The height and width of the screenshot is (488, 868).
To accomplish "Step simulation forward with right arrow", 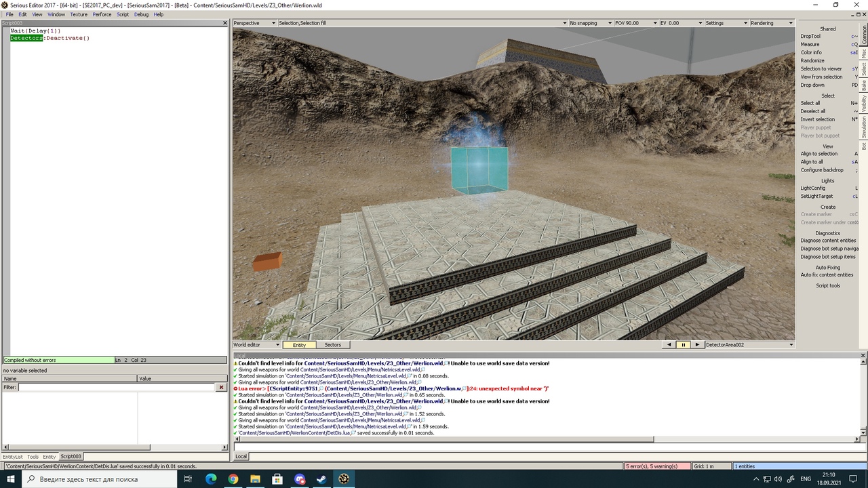I will click(696, 345).
